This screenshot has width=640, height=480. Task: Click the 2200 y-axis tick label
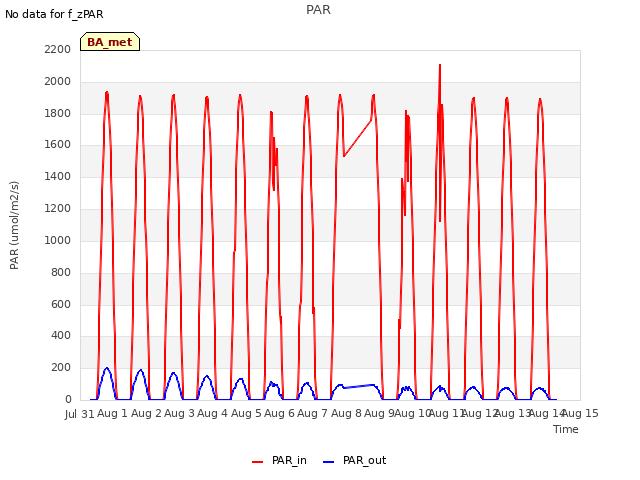(58, 50)
